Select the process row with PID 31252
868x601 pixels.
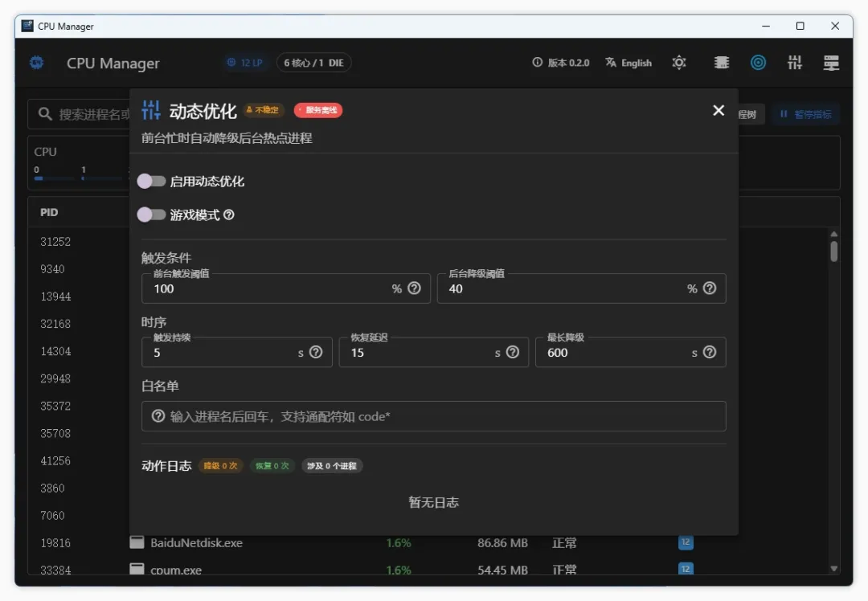click(x=55, y=242)
